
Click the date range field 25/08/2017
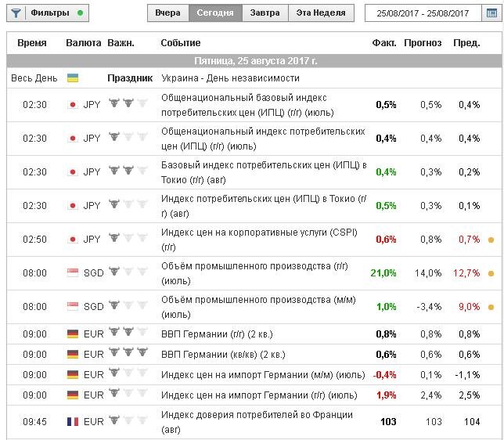(x=422, y=13)
